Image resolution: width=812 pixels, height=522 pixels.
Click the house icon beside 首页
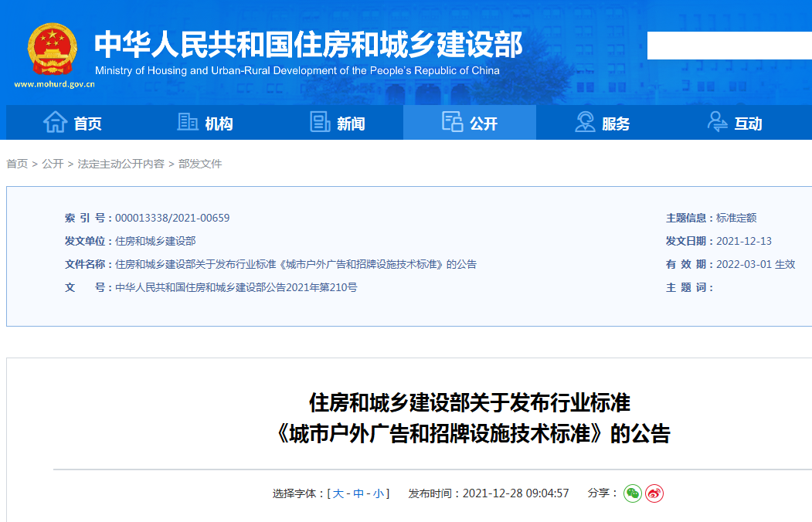56,123
